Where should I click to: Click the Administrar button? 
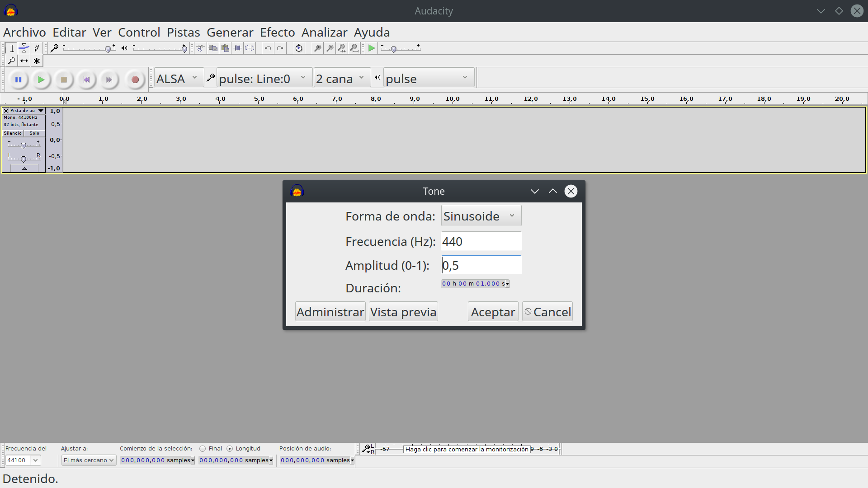tap(330, 312)
